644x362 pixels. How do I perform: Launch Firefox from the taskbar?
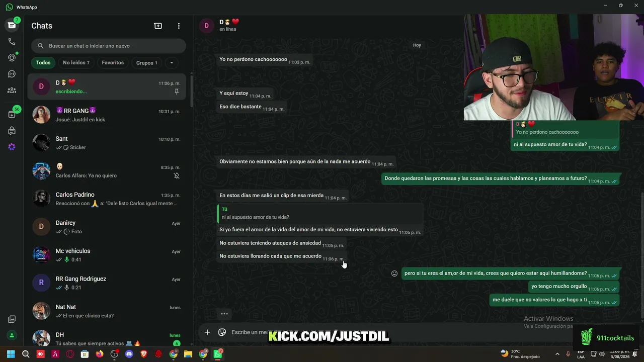point(100,354)
